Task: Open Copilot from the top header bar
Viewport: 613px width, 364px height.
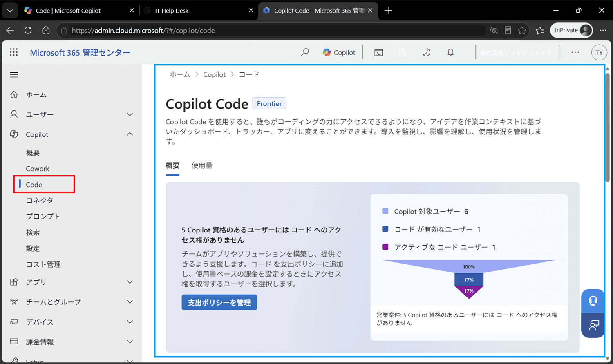Action: coord(339,52)
